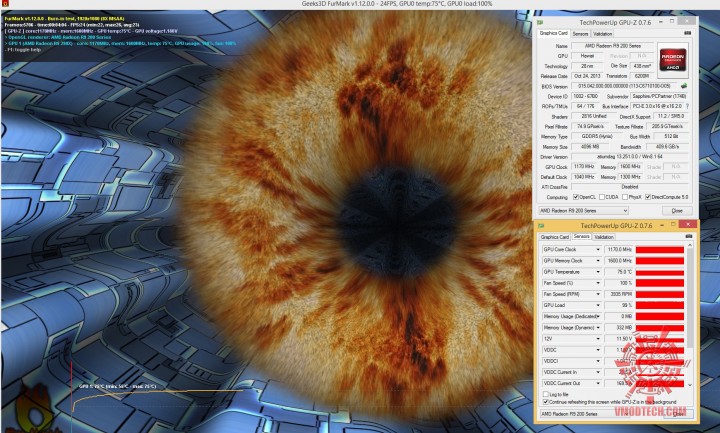Open the Memory Usage (Dedicated) dropdown
Viewport: 720px width, 433px height.
(598, 316)
